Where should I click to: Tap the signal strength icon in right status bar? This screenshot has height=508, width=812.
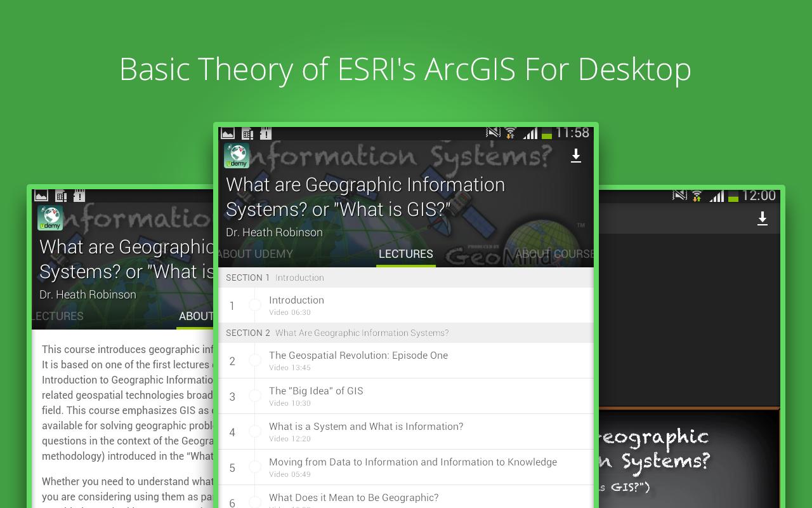point(717,196)
